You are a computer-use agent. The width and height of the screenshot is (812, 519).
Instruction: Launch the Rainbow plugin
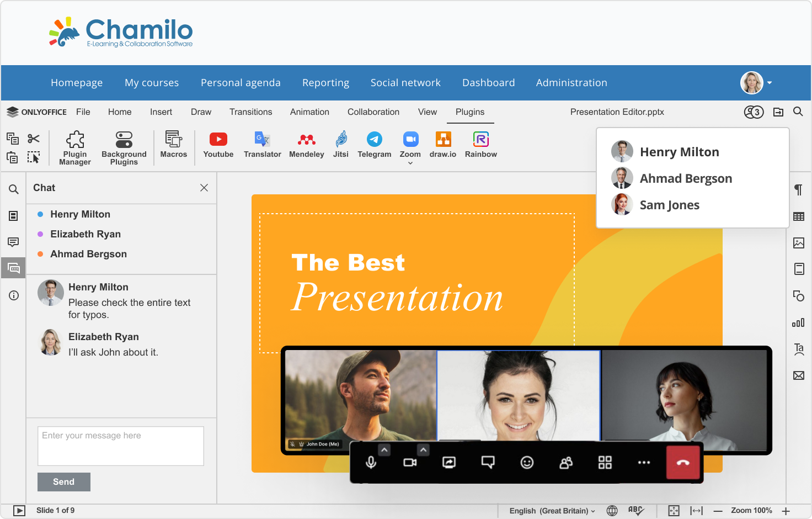click(480, 145)
